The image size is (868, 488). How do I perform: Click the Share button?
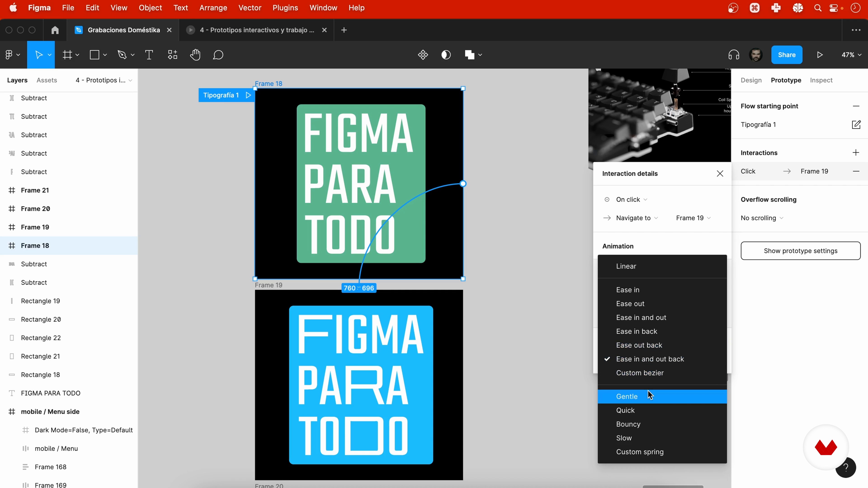pyautogui.click(x=787, y=54)
